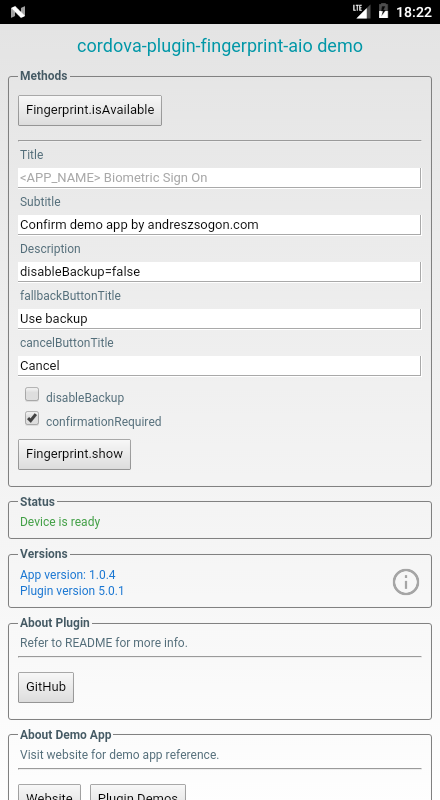This screenshot has height=800, width=440.
Task: Run the Fingerprint.isAvailable method
Action: (90, 110)
